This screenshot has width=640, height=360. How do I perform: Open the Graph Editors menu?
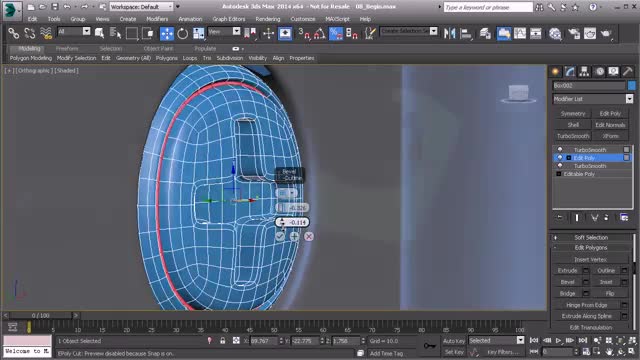pos(229,19)
